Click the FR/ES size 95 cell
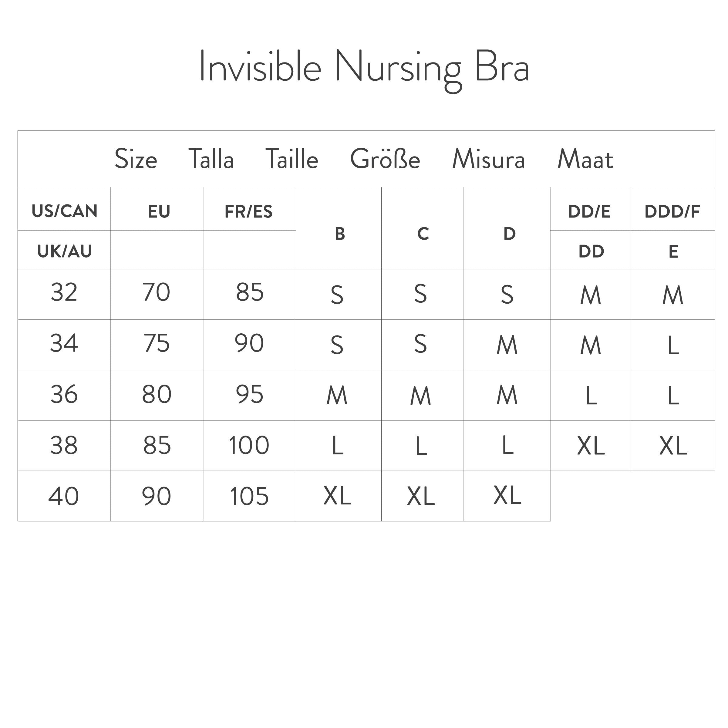The image size is (728, 728). pos(249,395)
